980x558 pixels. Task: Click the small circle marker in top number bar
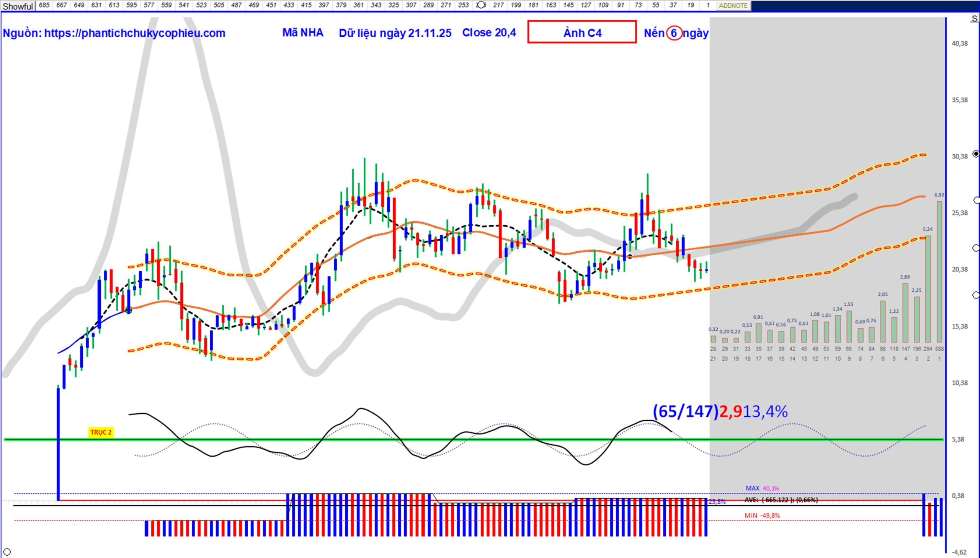[x=480, y=5]
